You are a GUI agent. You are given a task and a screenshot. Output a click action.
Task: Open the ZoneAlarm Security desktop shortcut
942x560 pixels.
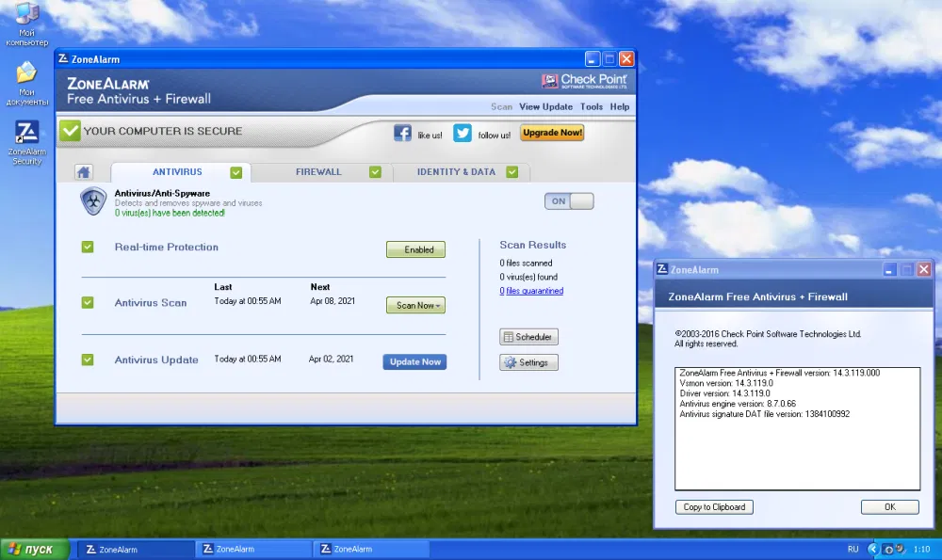pos(26,143)
